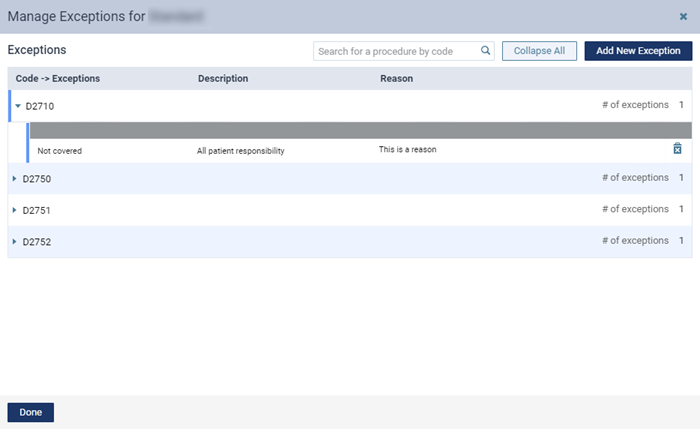Select the Description column header
Image resolution: width=700 pixels, height=429 pixels.
223,78
